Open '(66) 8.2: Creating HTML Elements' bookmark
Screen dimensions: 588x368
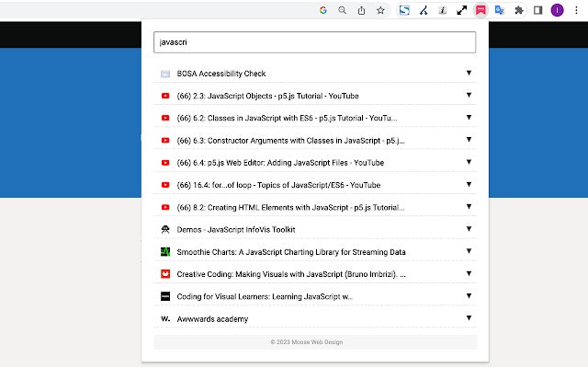click(290, 207)
